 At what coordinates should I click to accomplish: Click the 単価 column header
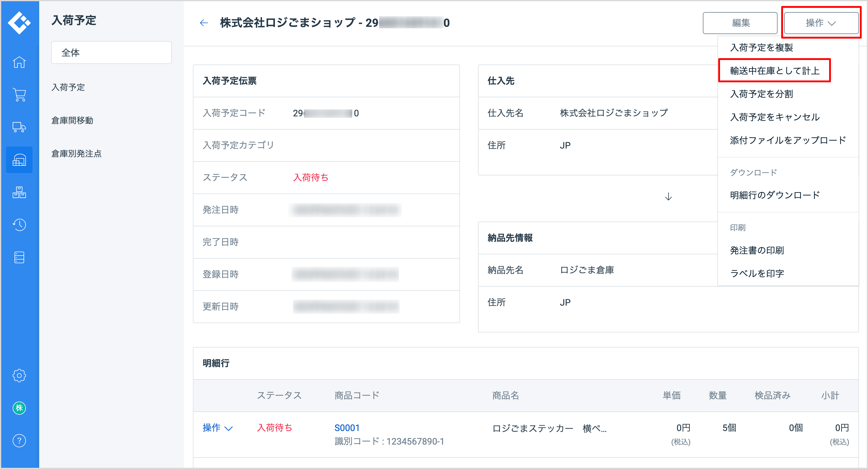pos(671,395)
